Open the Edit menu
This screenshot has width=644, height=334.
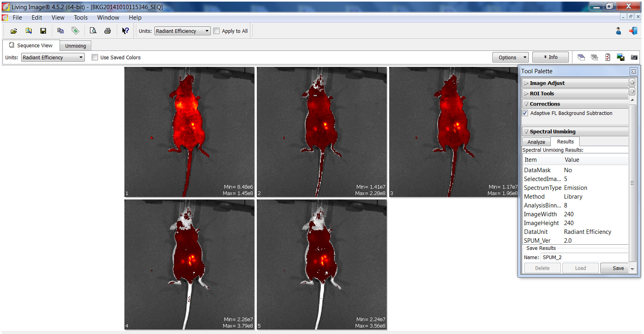[37, 18]
